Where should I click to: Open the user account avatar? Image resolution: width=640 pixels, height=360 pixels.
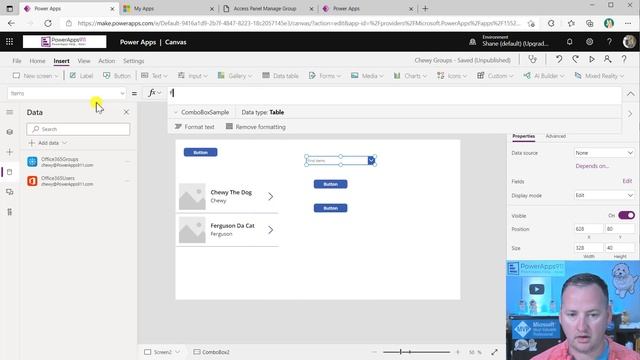pyautogui.click(x=629, y=42)
